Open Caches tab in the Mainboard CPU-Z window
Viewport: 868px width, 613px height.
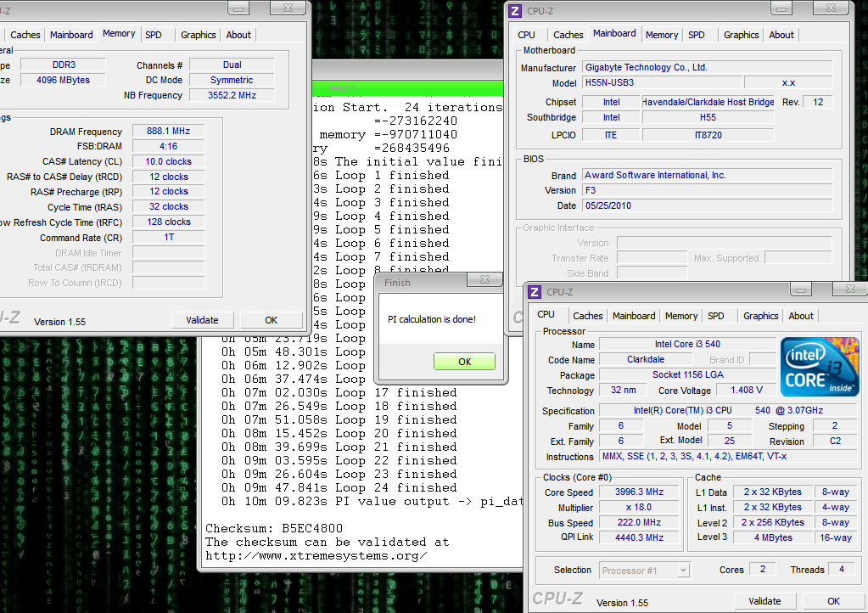click(x=568, y=34)
